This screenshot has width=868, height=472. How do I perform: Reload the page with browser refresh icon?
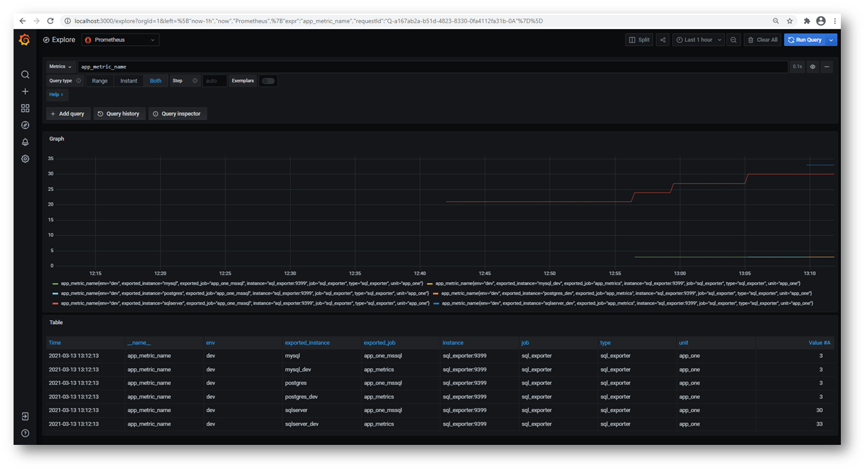tap(50, 21)
